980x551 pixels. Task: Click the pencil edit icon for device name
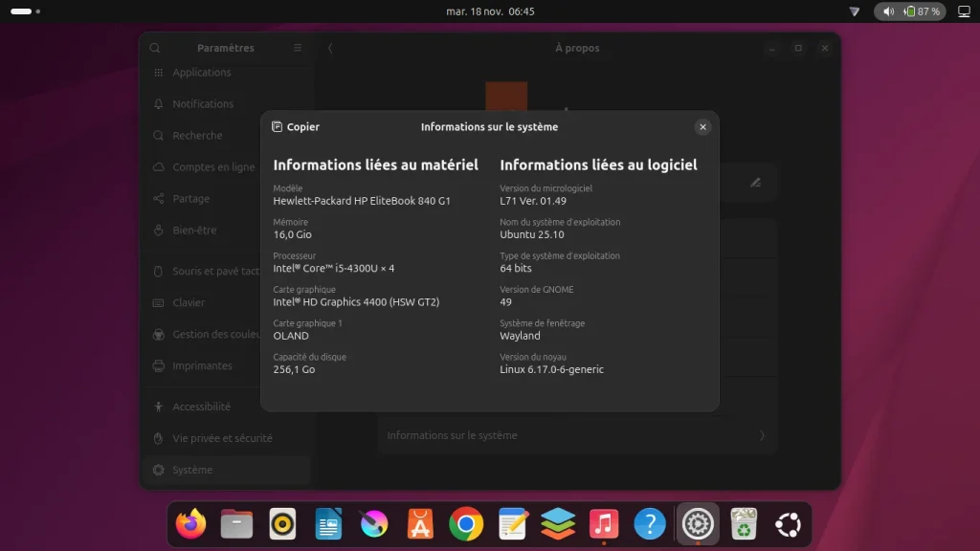point(756,183)
